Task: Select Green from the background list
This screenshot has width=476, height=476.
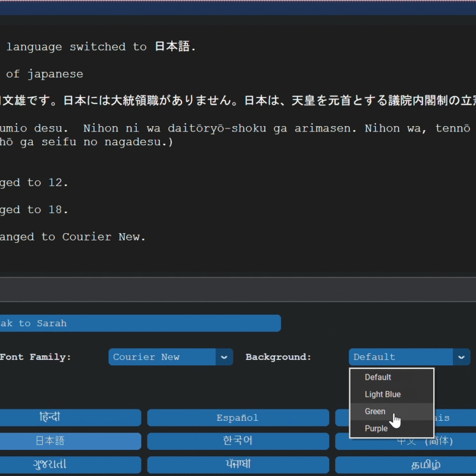Action: click(375, 412)
